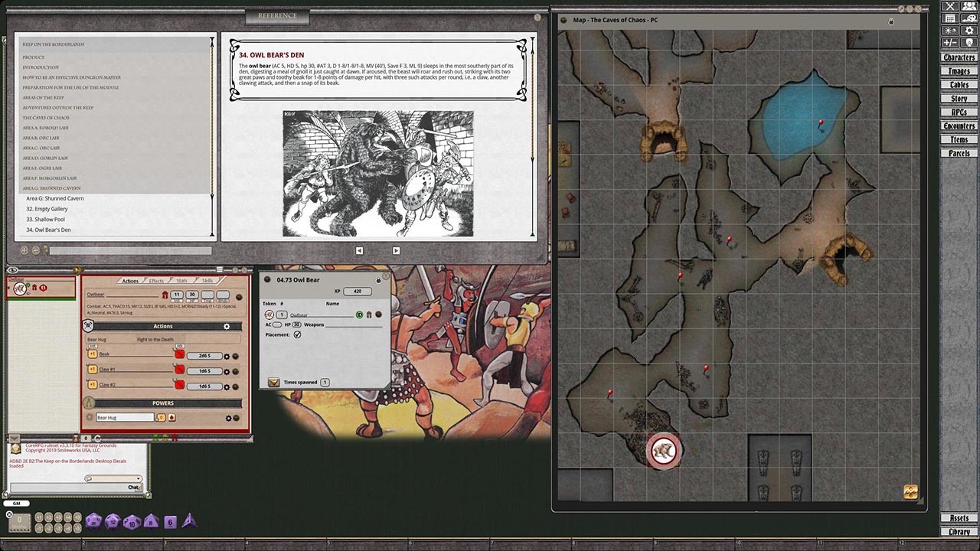980x551 pixels.
Task: Lock the 04.73 Owl Bear encounter window
Action: click(x=378, y=280)
